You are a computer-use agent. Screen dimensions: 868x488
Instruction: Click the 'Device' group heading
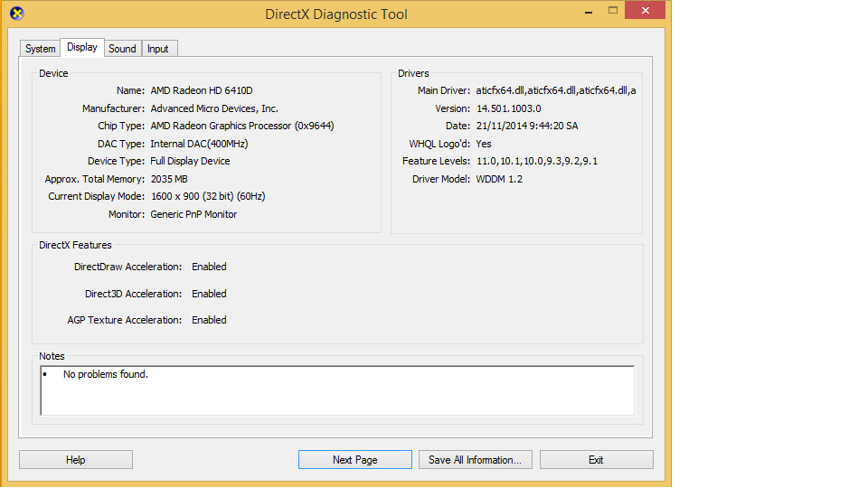[53, 73]
